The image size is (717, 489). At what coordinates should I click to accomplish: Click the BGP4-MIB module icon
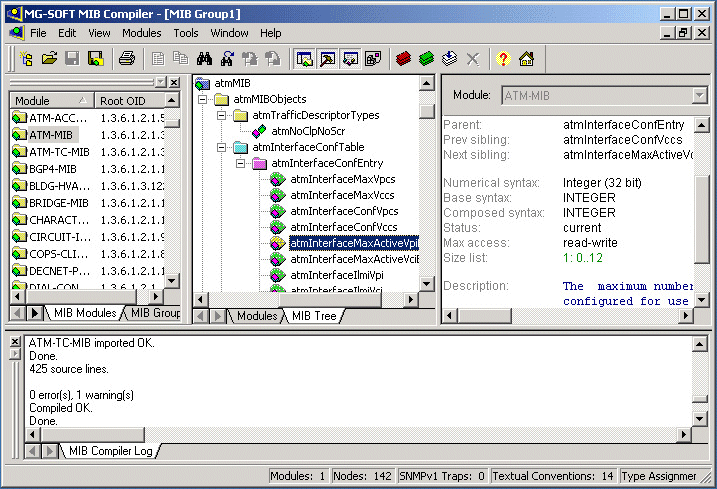click(19, 169)
